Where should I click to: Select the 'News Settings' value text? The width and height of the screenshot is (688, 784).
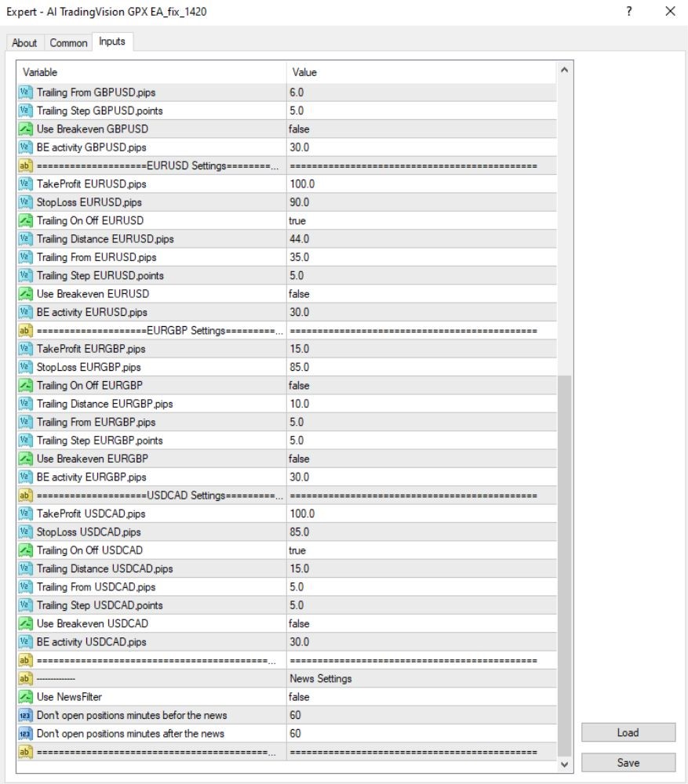pyautogui.click(x=321, y=678)
